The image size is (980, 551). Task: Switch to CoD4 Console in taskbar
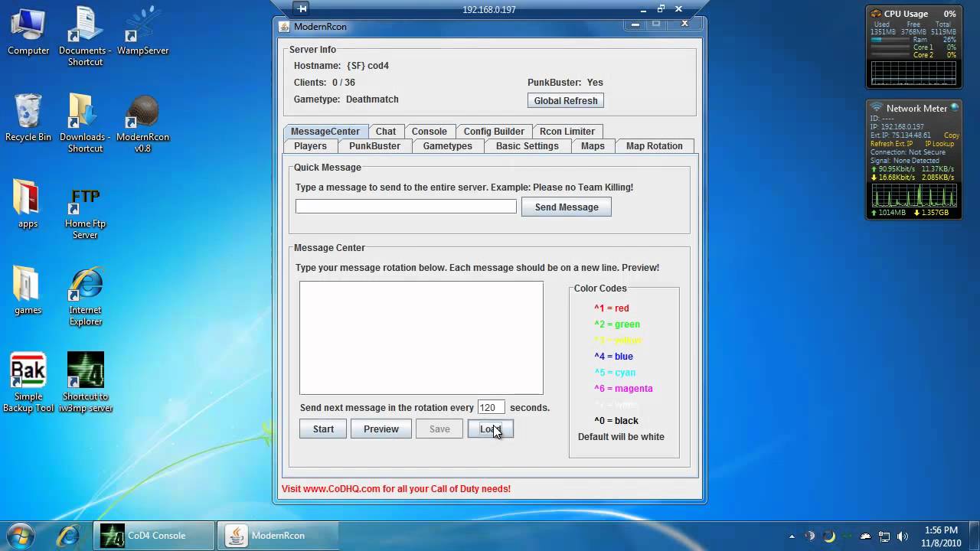153,535
